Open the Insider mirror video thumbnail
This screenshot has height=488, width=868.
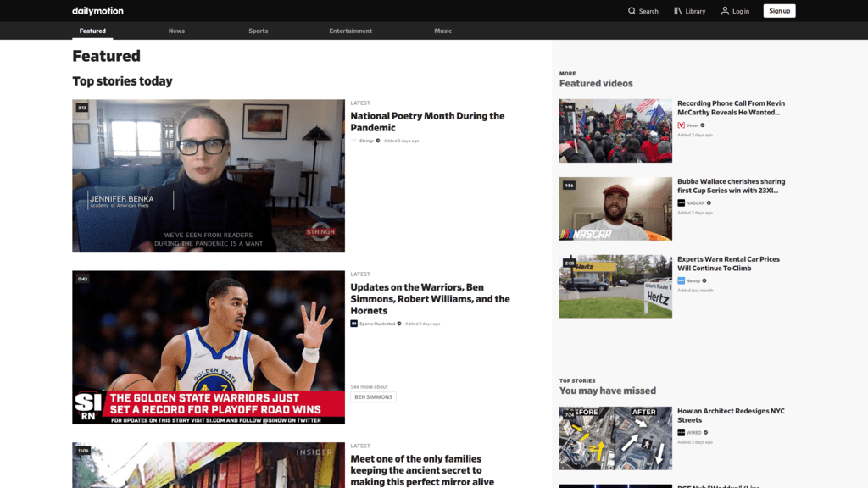point(209,465)
